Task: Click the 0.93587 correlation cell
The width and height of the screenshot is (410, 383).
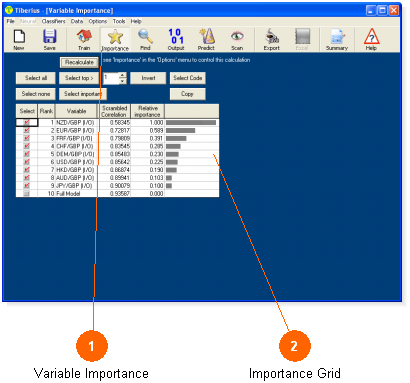Action: point(114,193)
